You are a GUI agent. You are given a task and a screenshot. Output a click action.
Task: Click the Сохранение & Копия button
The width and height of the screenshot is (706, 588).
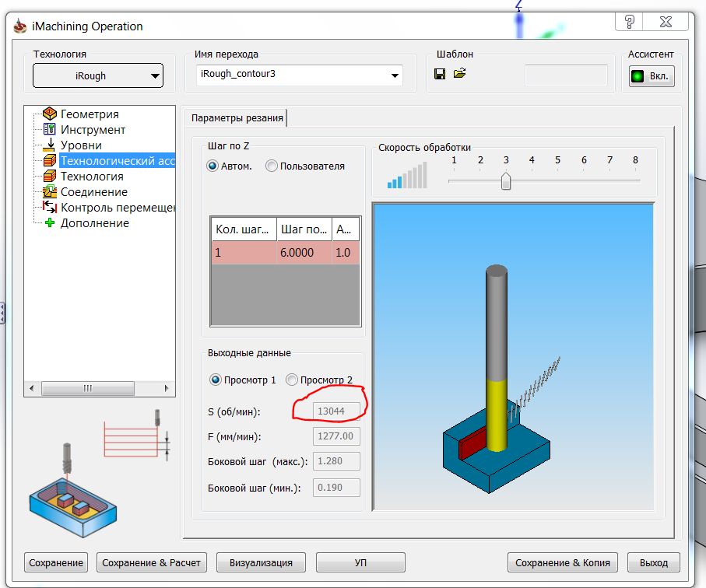562,562
